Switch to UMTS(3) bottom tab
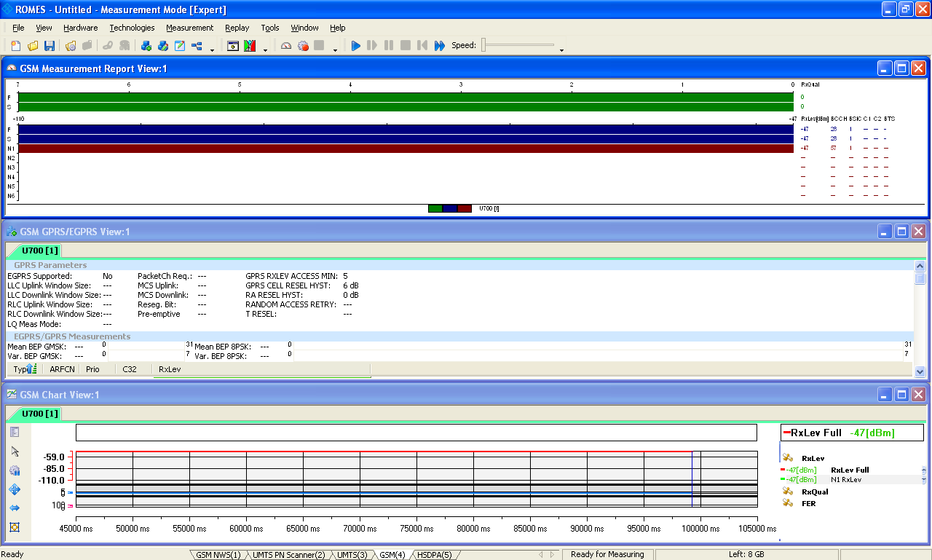Image resolution: width=932 pixels, height=560 pixels. pos(352,555)
